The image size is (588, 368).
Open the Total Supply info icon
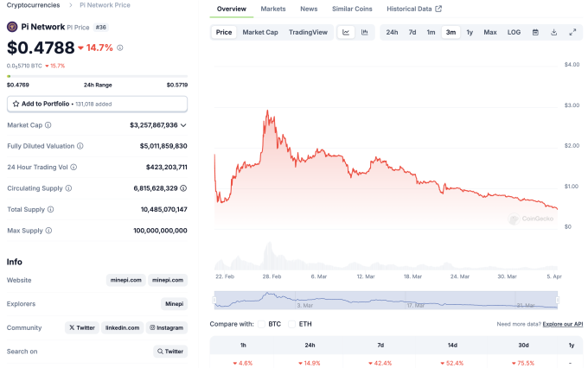pyautogui.click(x=51, y=209)
